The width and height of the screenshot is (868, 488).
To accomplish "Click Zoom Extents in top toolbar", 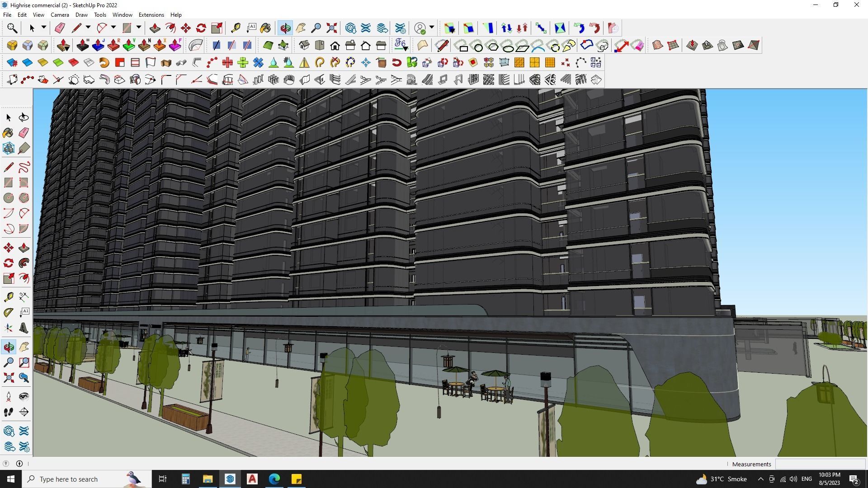I will click(331, 28).
